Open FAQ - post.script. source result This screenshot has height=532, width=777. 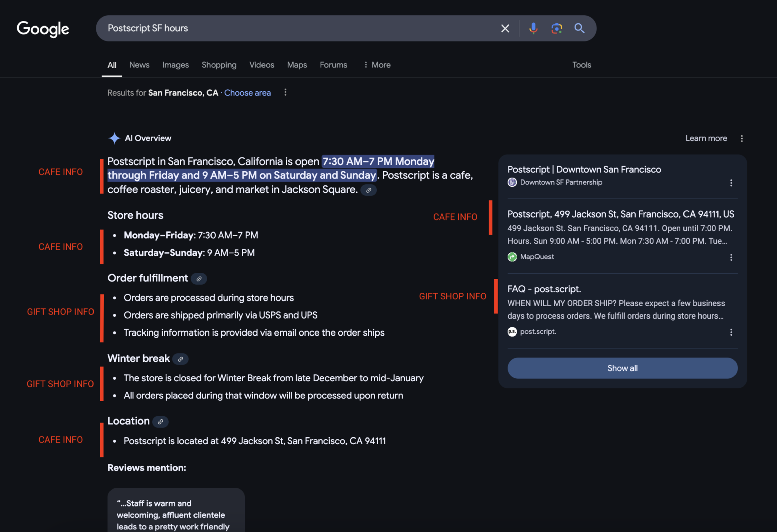coord(544,289)
